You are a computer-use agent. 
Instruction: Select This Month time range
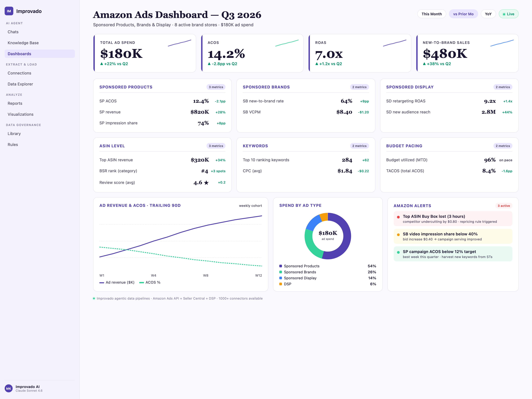431,14
